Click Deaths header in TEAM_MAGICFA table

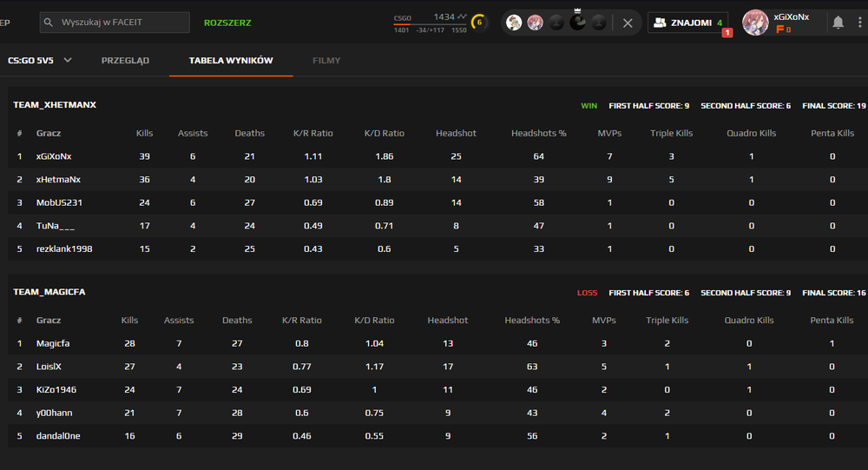pos(237,321)
